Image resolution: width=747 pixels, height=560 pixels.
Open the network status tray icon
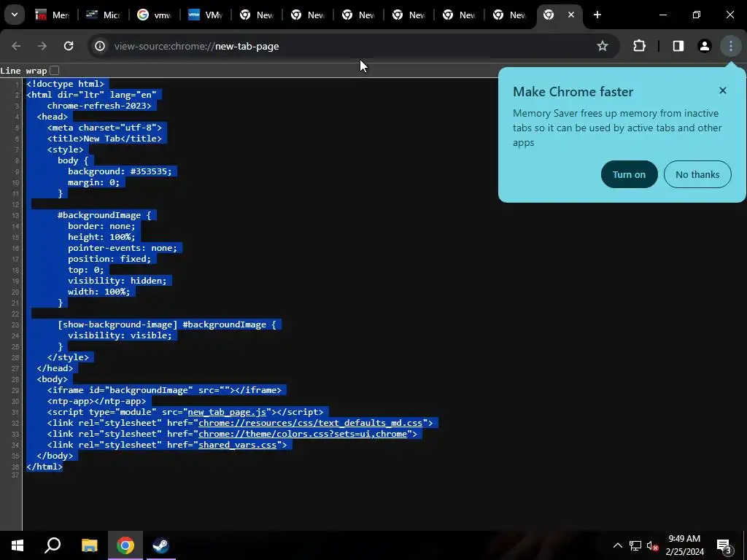pos(635,545)
